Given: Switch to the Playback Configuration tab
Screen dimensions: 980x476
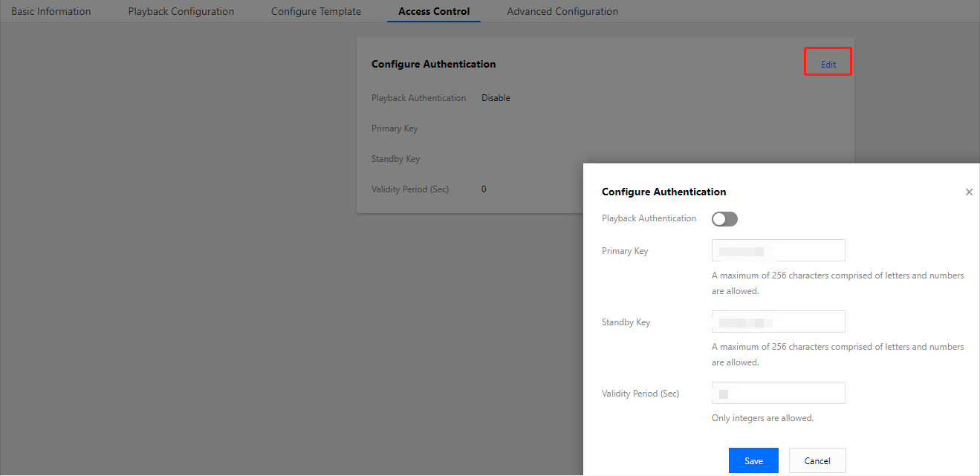Looking at the screenshot, I should (x=181, y=12).
